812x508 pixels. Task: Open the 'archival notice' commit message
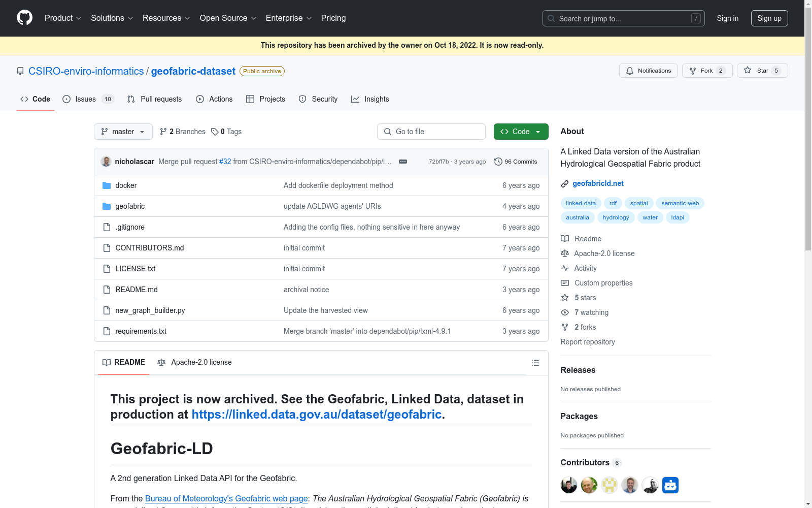[307, 290]
